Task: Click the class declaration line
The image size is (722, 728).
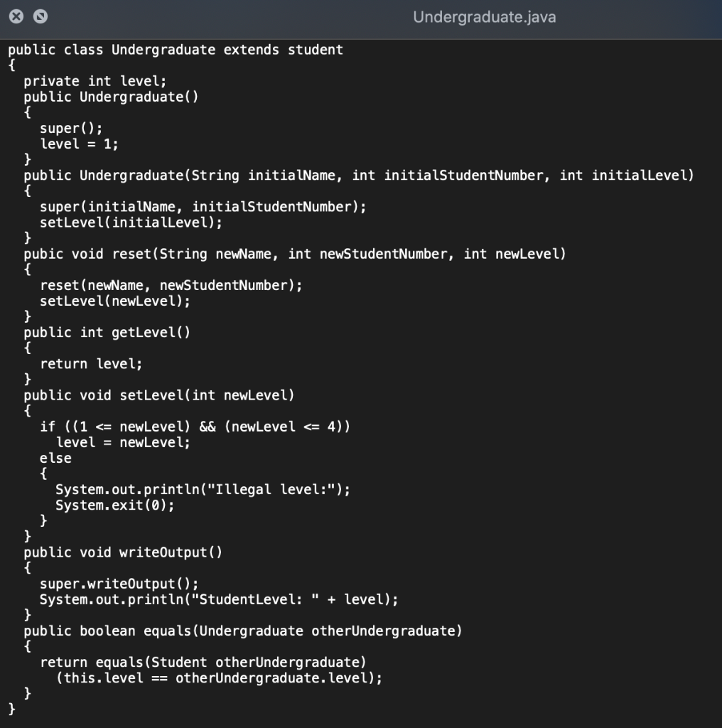Action: [x=175, y=50]
